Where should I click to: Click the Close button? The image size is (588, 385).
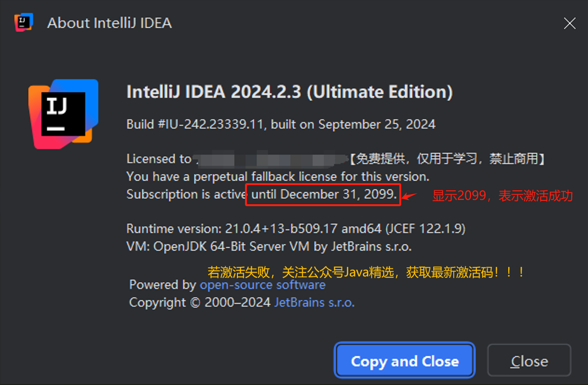point(529,361)
